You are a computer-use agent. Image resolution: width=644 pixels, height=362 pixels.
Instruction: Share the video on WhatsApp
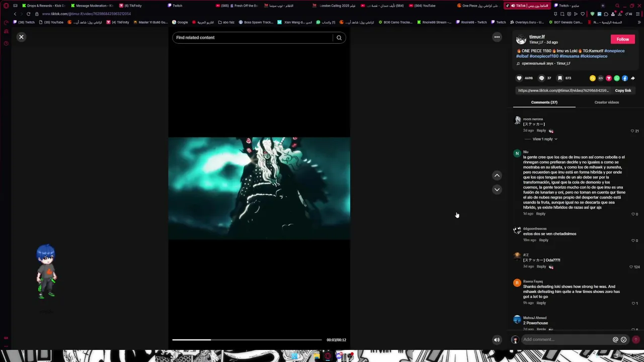[617, 78]
